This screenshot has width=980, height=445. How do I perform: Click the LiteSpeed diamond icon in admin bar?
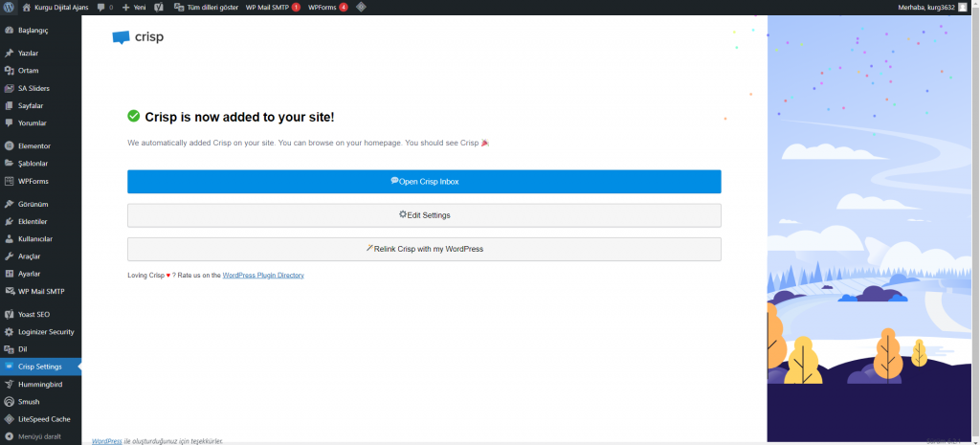[361, 8]
